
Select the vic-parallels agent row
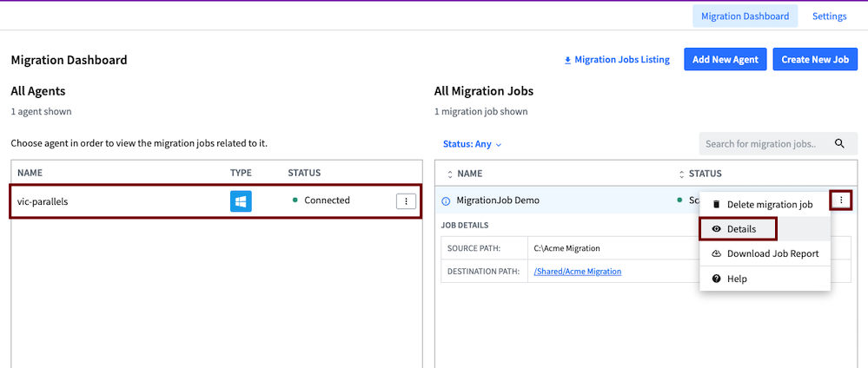pyautogui.click(x=216, y=200)
